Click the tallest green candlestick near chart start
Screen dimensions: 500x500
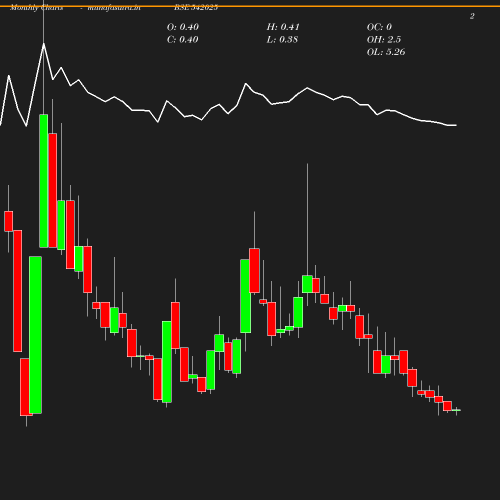pyautogui.click(x=35, y=335)
